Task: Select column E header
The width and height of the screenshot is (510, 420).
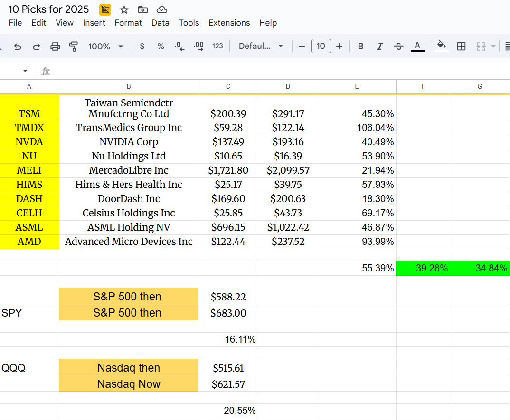Action: [x=357, y=86]
